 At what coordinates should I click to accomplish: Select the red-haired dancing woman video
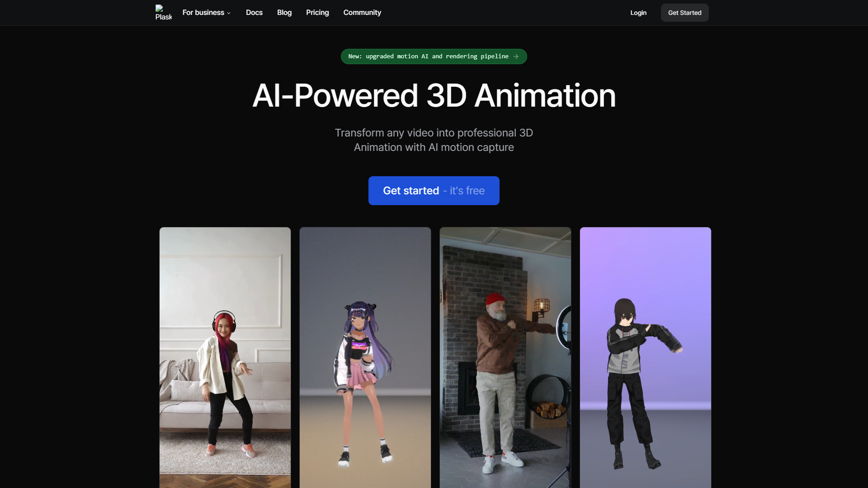[225, 357]
